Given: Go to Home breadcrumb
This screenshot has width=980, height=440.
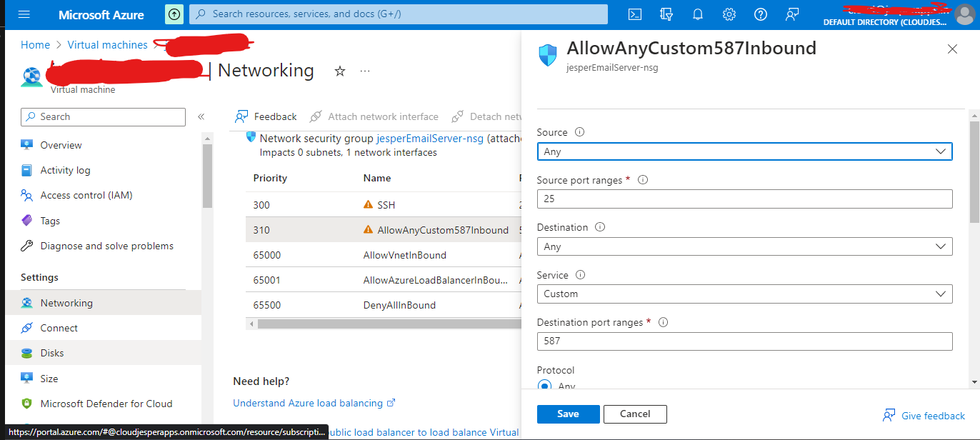Looking at the screenshot, I should pos(36,45).
